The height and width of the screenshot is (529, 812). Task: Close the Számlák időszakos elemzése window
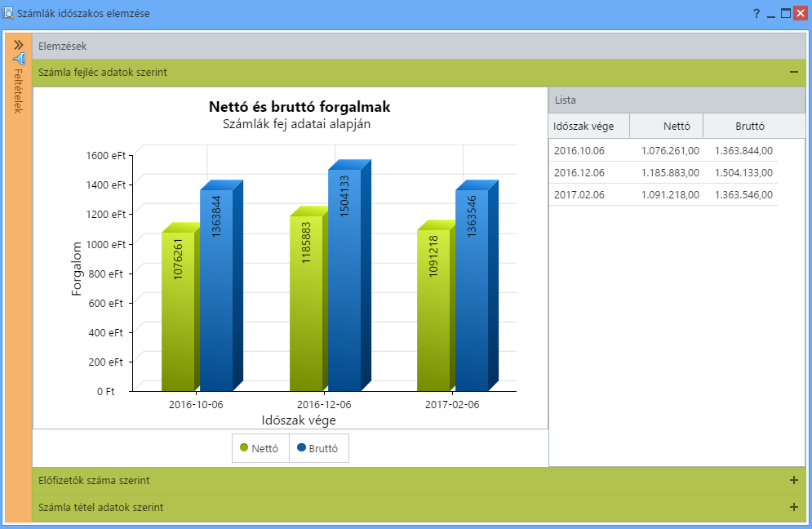(801, 14)
